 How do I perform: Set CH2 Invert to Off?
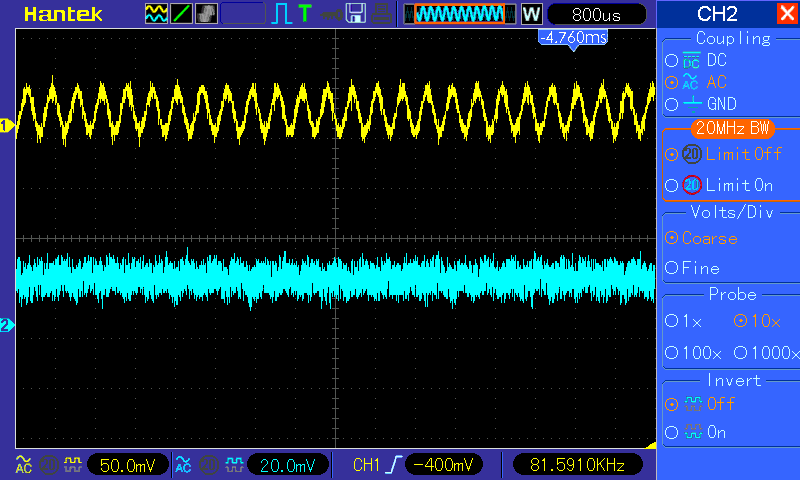699,405
